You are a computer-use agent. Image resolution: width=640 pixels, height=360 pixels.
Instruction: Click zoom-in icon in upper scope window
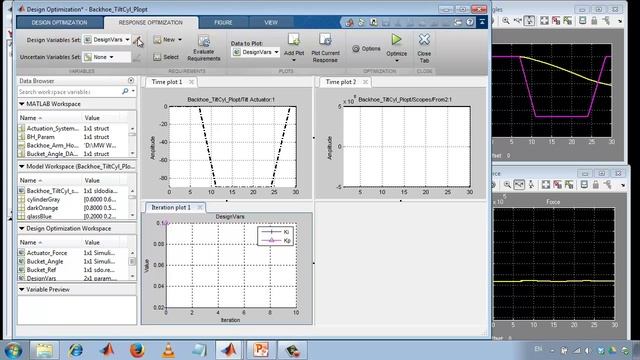pyautogui.click(x=506, y=20)
